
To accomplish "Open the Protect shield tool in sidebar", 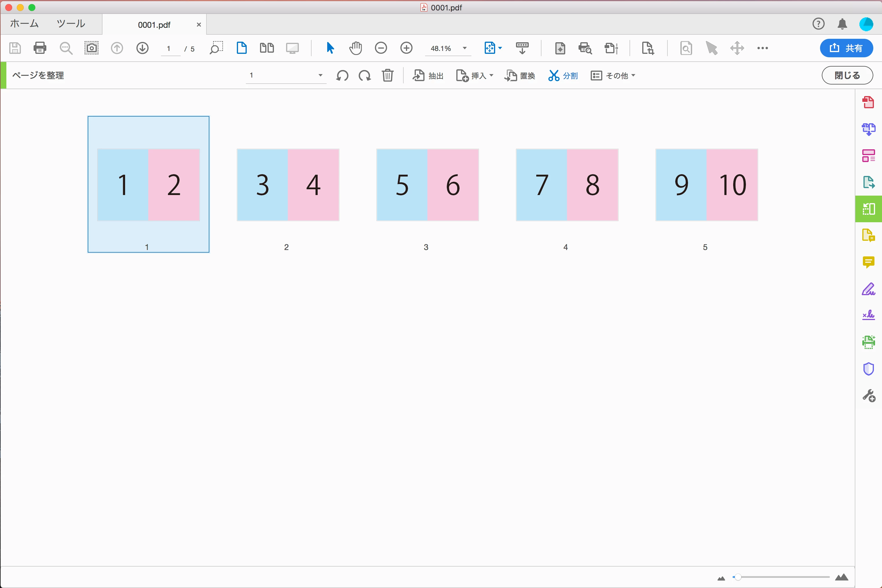I will pos(868,369).
